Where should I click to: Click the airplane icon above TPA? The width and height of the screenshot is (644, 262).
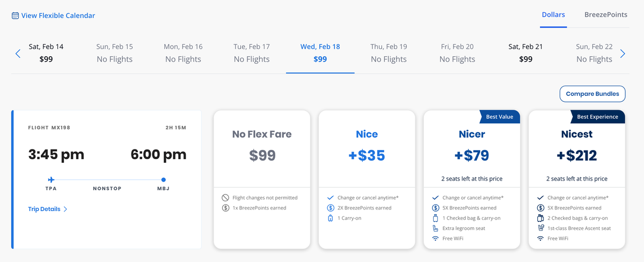(51, 179)
